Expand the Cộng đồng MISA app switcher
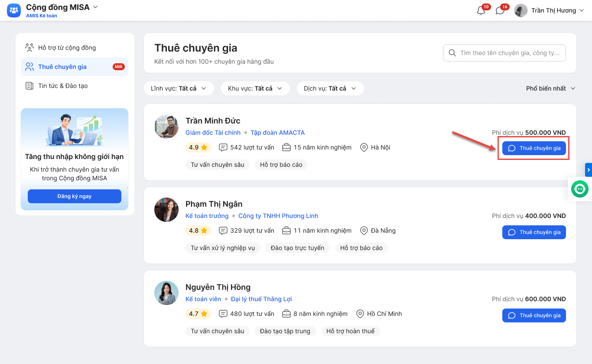 [x=96, y=7]
